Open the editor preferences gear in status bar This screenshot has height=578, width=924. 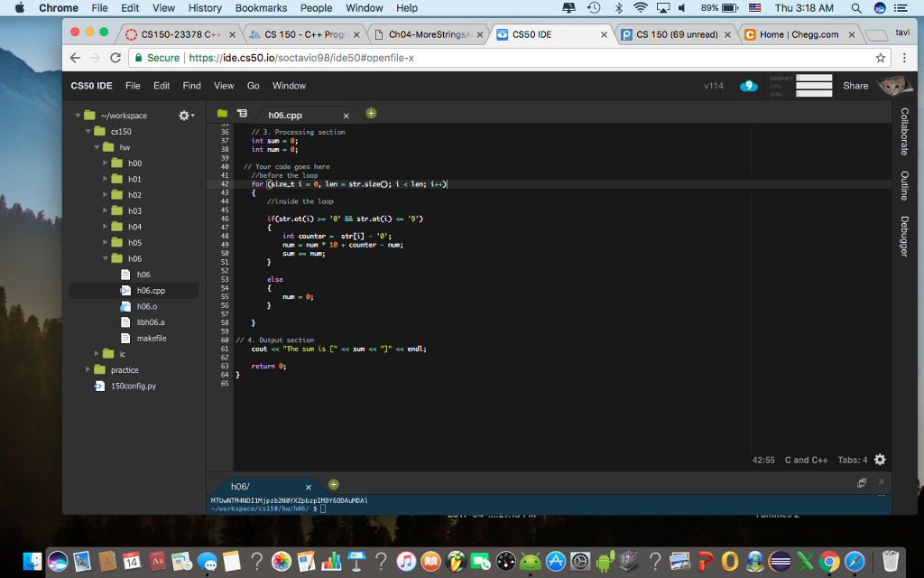881,460
